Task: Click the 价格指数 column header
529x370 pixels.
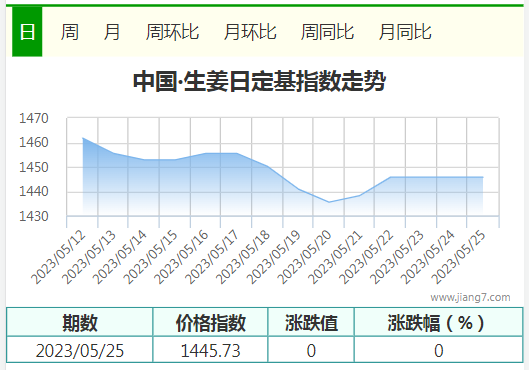Action: coord(211,323)
